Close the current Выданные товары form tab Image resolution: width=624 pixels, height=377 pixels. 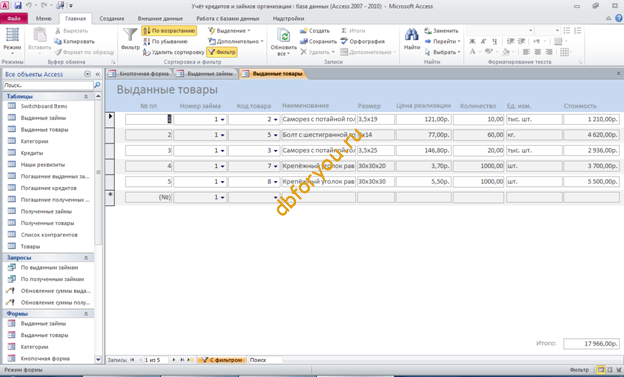(618, 73)
